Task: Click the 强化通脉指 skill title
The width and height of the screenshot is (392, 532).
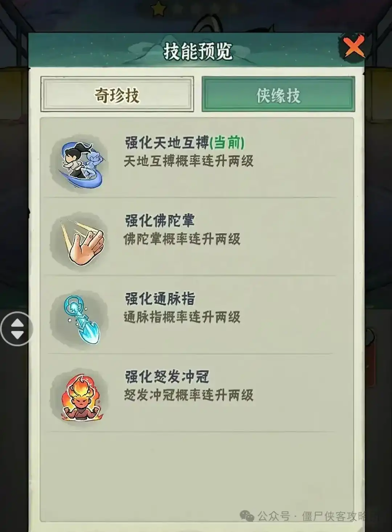Action: (x=160, y=299)
